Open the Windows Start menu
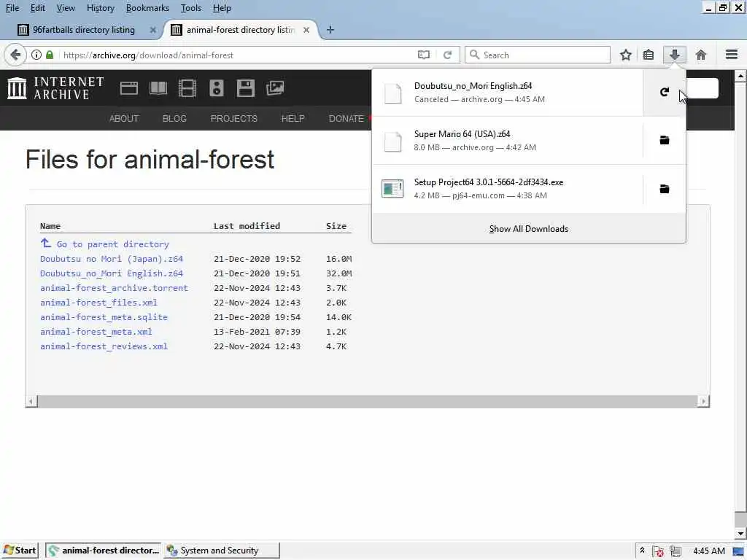The height and width of the screenshot is (560, 747). tap(20, 551)
